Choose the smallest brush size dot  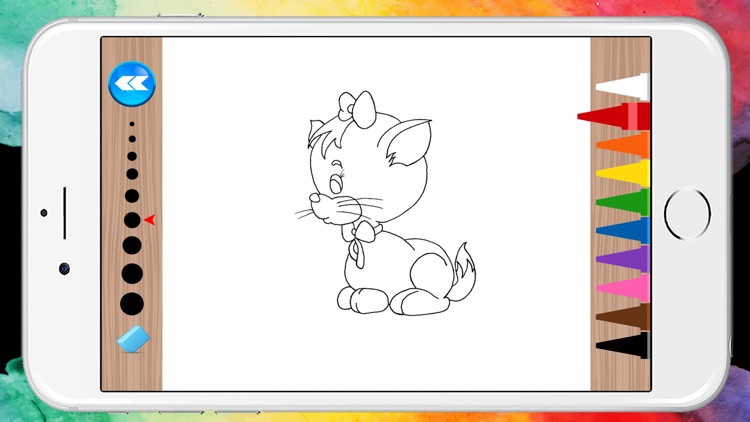click(132, 124)
